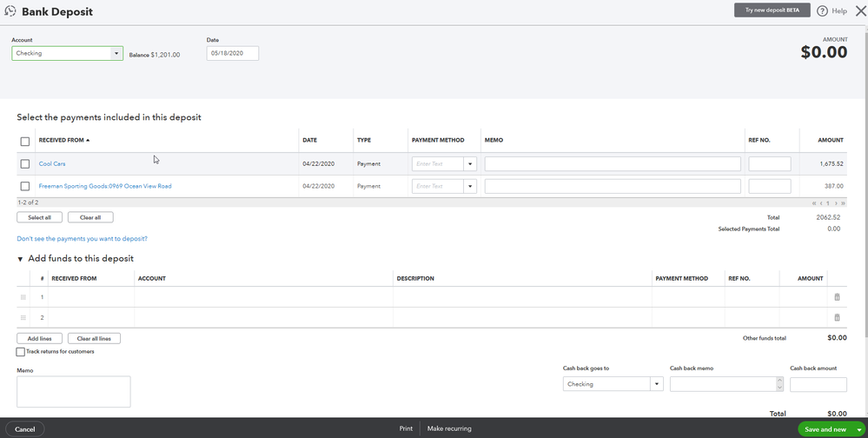The width and height of the screenshot is (868, 438).
Task: Click the Bank Deposit history clock icon
Action: tap(10, 10)
